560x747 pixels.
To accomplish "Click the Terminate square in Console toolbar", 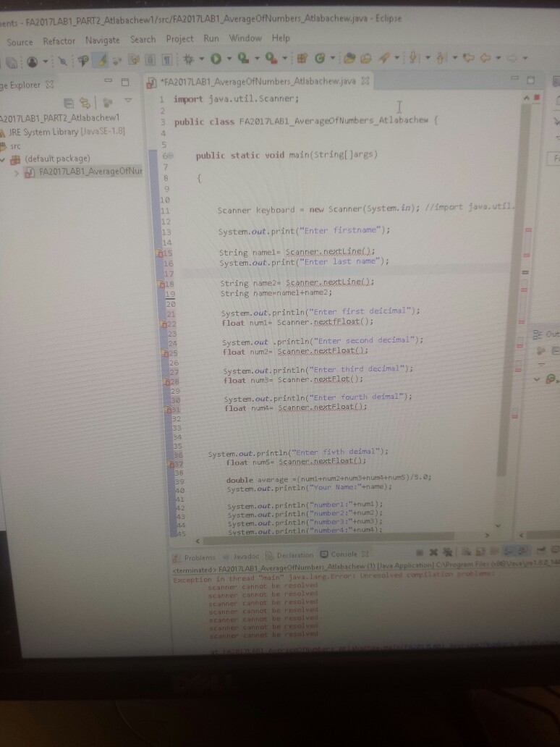I will (420, 552).
